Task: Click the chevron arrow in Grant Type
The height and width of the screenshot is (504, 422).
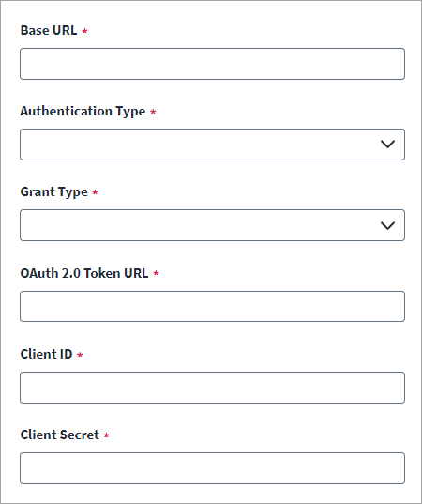Action: [x=387, y=225]
